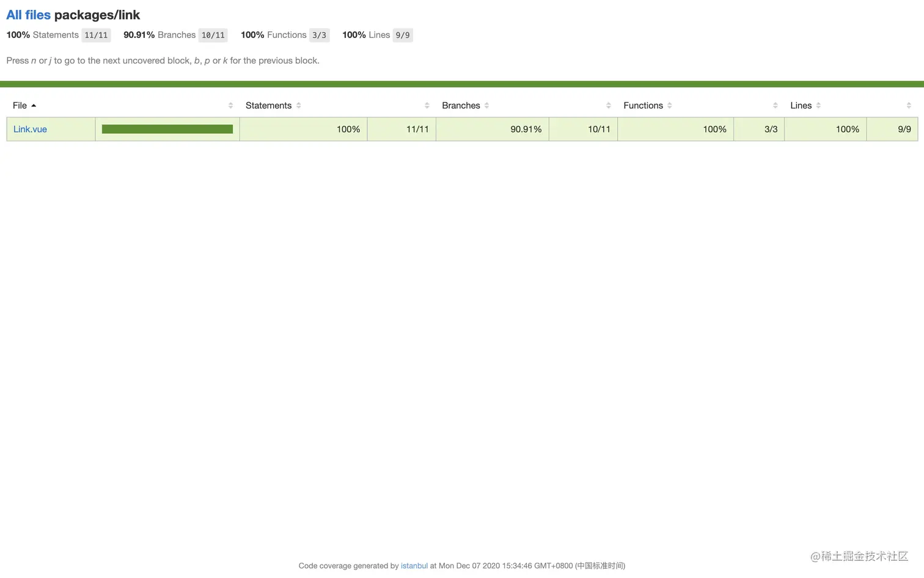This screenshot has height=578, width=924.
Task: Click the sort arrows beside Branches label
Action: [x=487, y=105]
